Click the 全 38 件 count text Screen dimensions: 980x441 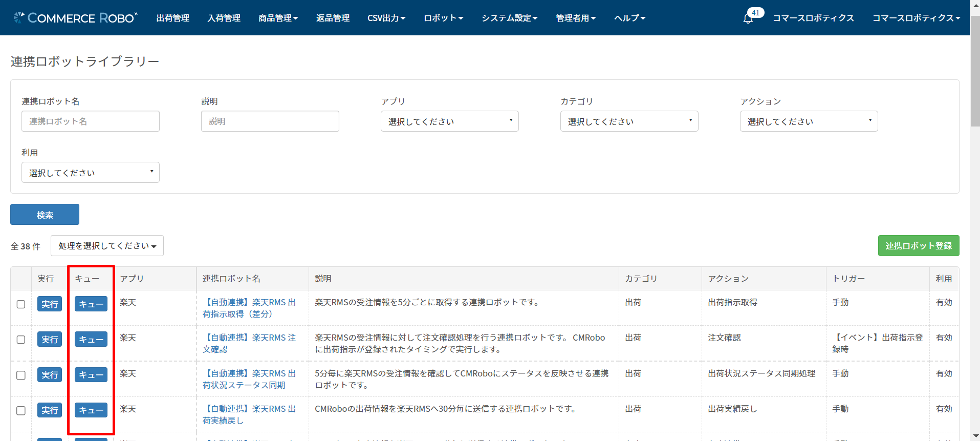tap(26, 246)
